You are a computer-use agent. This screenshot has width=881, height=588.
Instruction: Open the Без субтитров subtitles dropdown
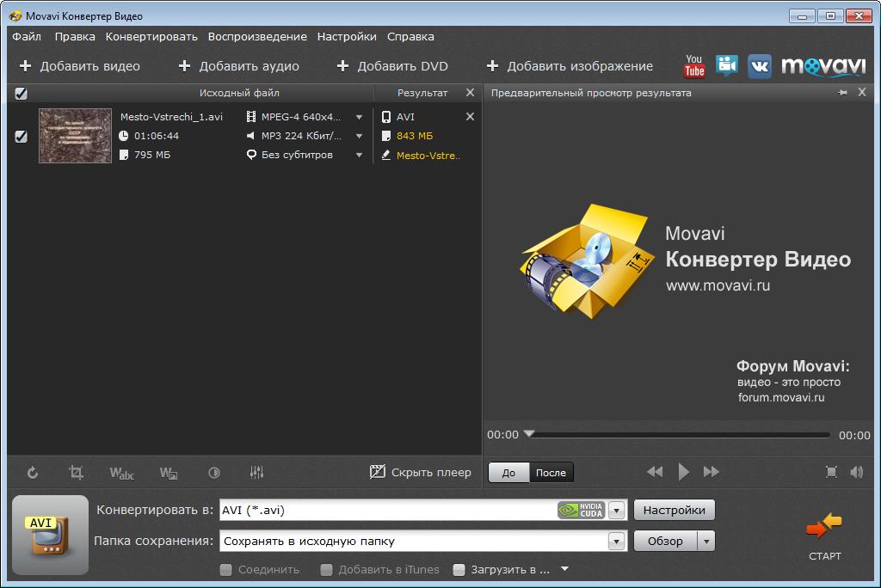click(x=360, y=155)
